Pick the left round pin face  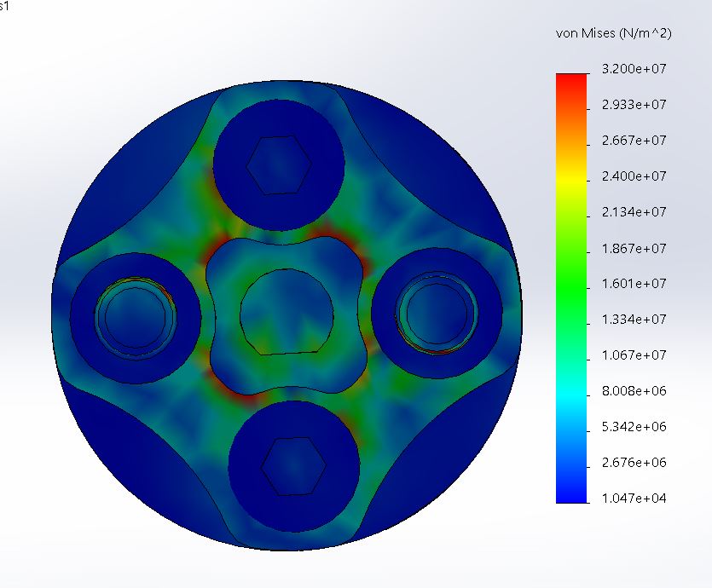click(136, 317)
